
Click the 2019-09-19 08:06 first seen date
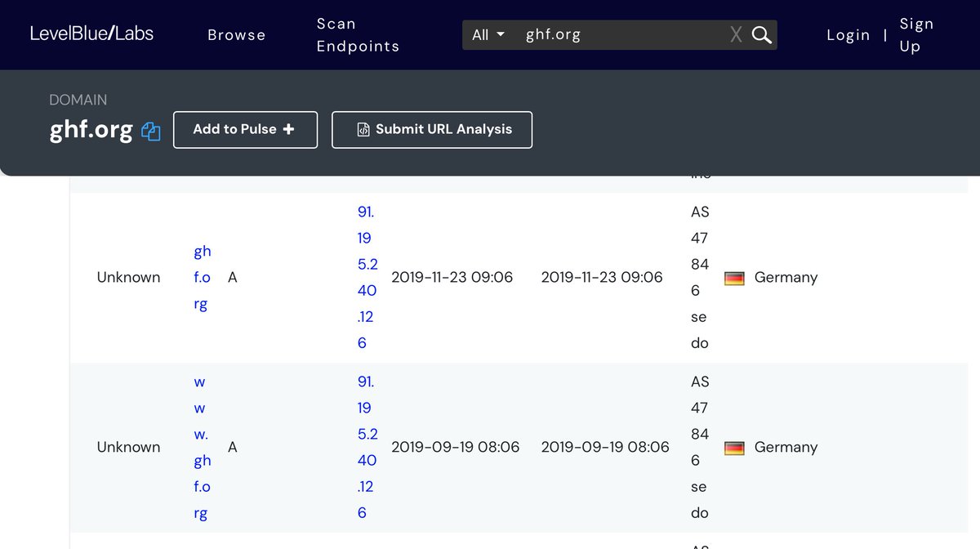(x=455, y=448)
